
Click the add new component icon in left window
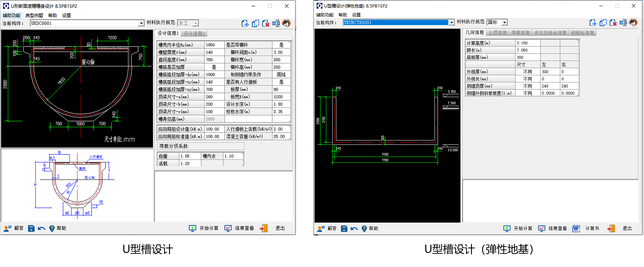245,23
